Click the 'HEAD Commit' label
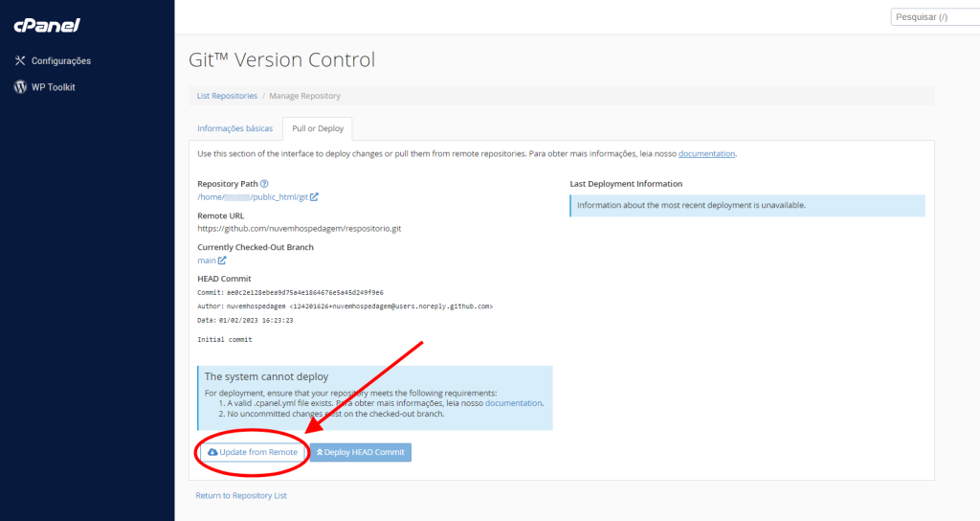Image resolution: width=980 pixels, height=521 pixels. pyautogui.click(x=224, y=279)
